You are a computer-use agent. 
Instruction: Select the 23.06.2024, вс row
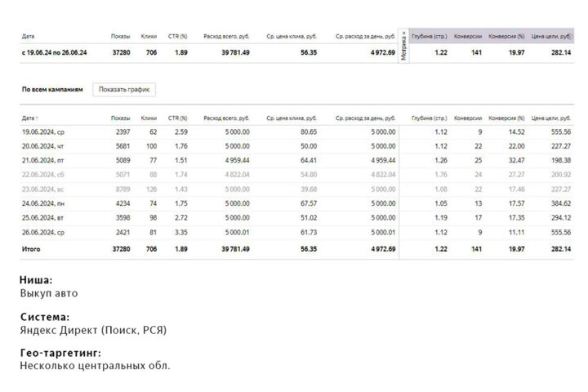[x=296, y=189]
